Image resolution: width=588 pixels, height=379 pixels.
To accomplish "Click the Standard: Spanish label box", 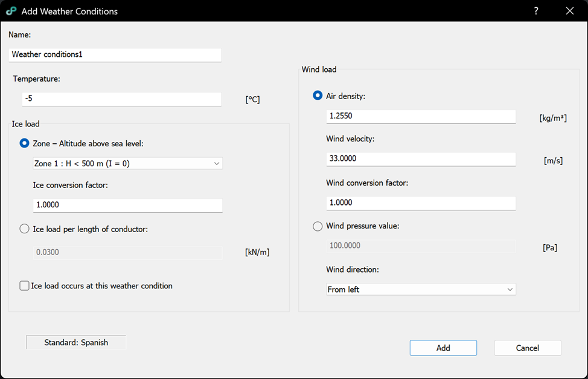I will coord(76,343).
